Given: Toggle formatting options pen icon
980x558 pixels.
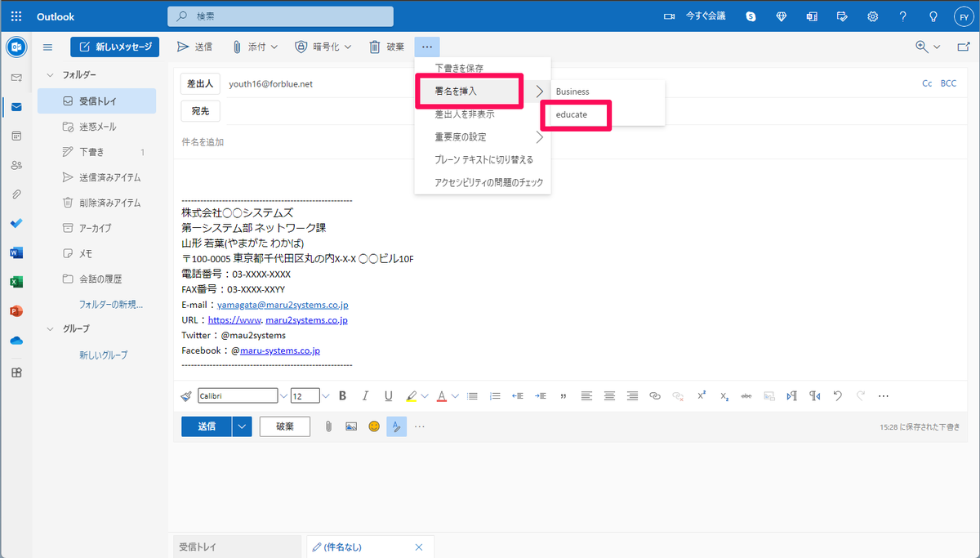Looking at the screenshot, I should pos(397,426).
